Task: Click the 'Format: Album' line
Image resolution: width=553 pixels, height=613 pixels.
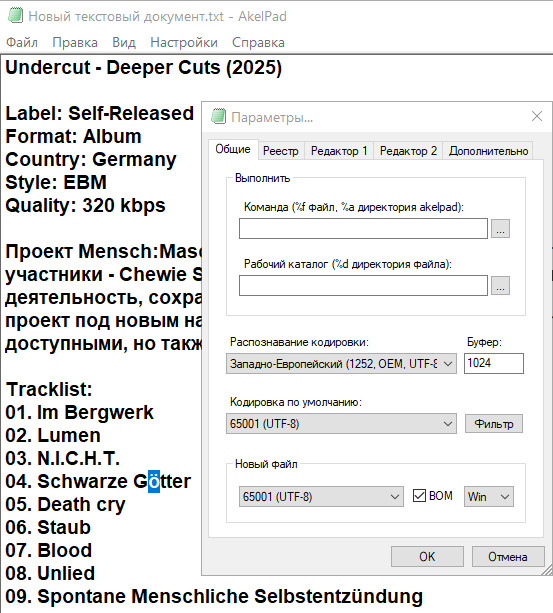Action: tap(73, 136)
